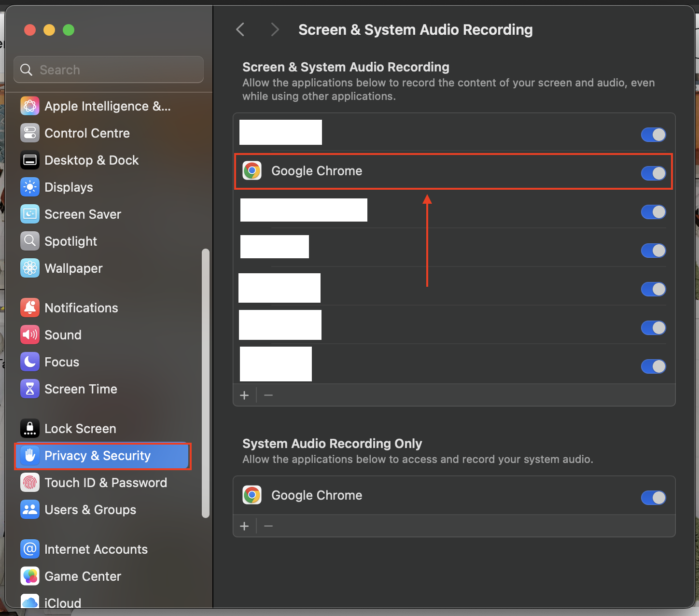Turn off Chrome system audio only toggle
This screenshot has height=616, width=699.
coord(653,498)
